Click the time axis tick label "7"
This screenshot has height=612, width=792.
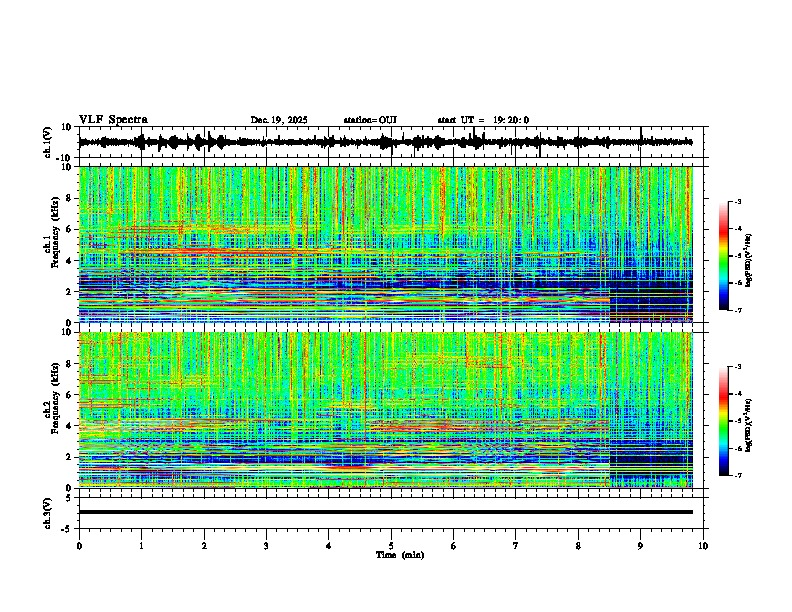tap(516, 546)
